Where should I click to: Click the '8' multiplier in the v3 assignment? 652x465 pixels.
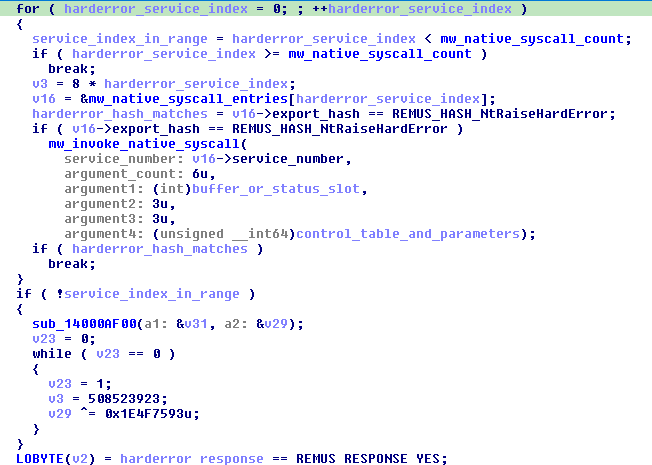point(76,84)
